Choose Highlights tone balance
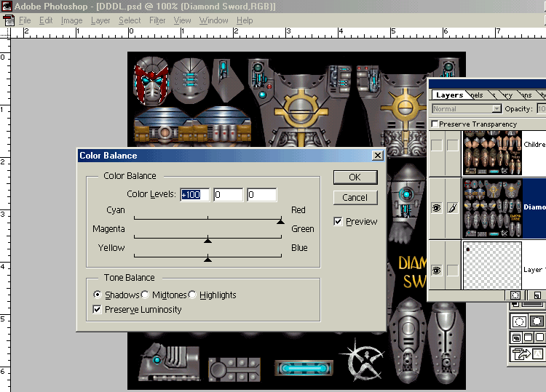The width and height of the screenshot is (546, 392). click(193, 295)
